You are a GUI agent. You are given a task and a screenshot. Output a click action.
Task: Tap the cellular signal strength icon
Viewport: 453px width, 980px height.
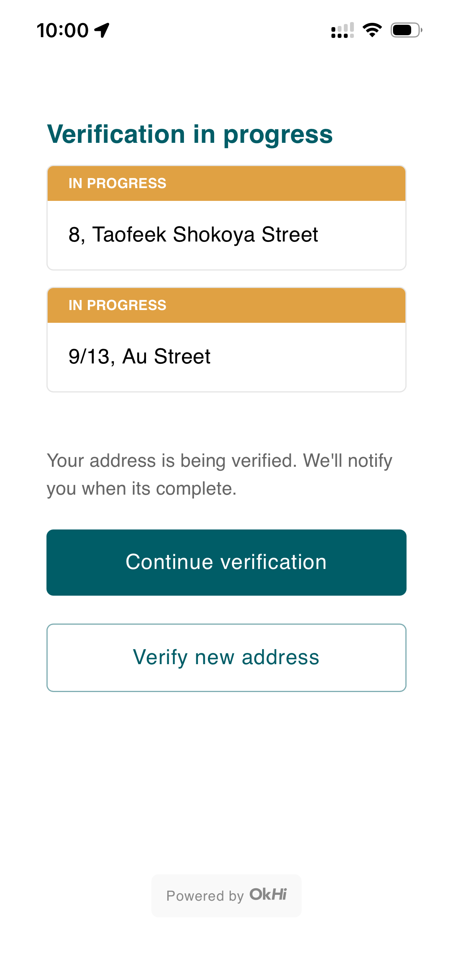(x=342, y=30)
